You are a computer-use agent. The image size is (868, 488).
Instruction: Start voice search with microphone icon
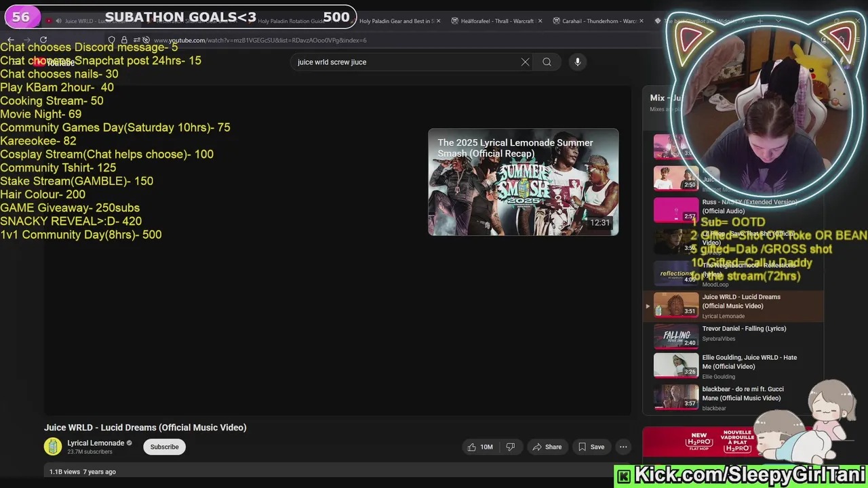[578, 62]
